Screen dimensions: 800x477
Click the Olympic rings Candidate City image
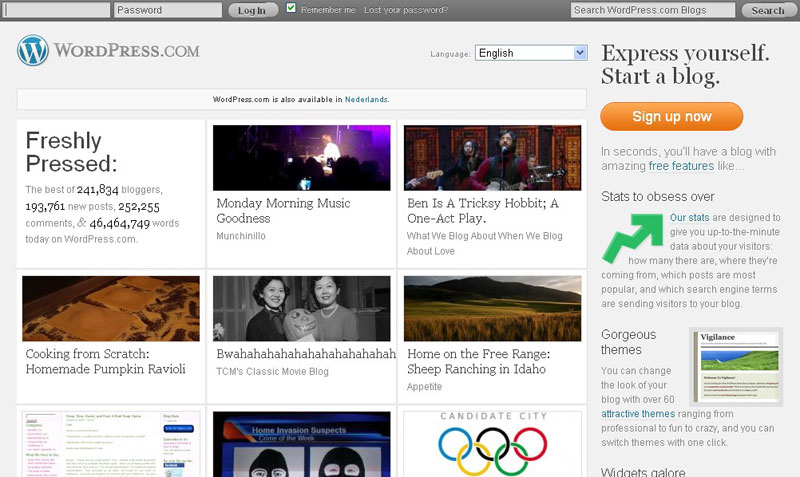(x=492, y=443)
